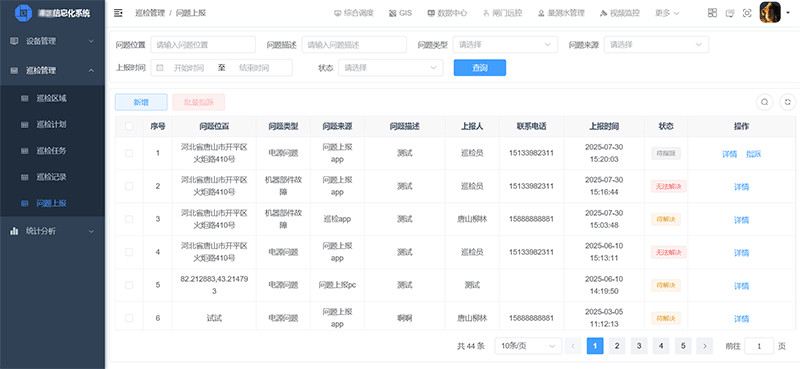Open the 问题类型 dropdown filter
The image size is (800, 369).
(505, 44)
